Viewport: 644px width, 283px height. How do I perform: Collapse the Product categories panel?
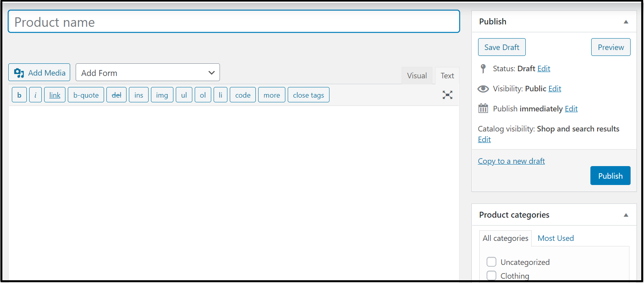626,215
